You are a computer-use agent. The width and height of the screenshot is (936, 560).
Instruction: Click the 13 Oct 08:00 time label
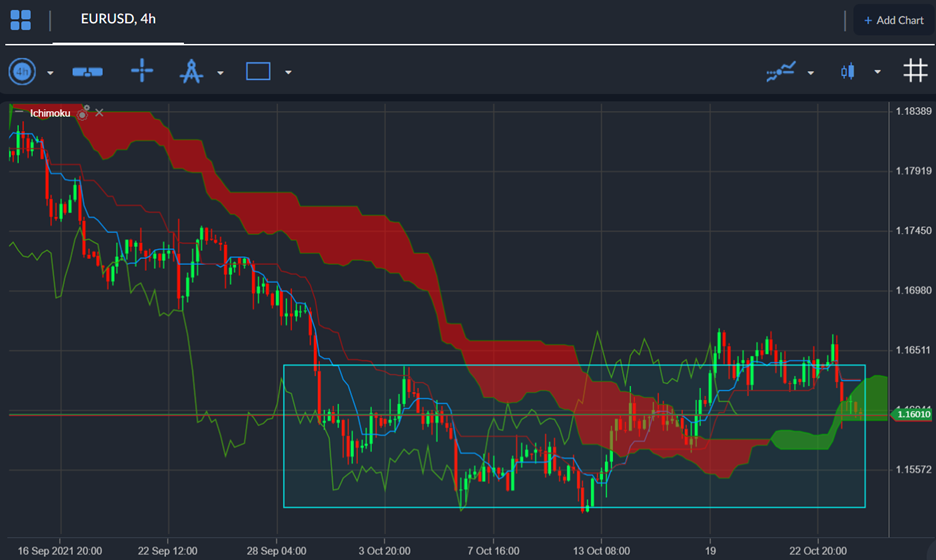point(601,550)
